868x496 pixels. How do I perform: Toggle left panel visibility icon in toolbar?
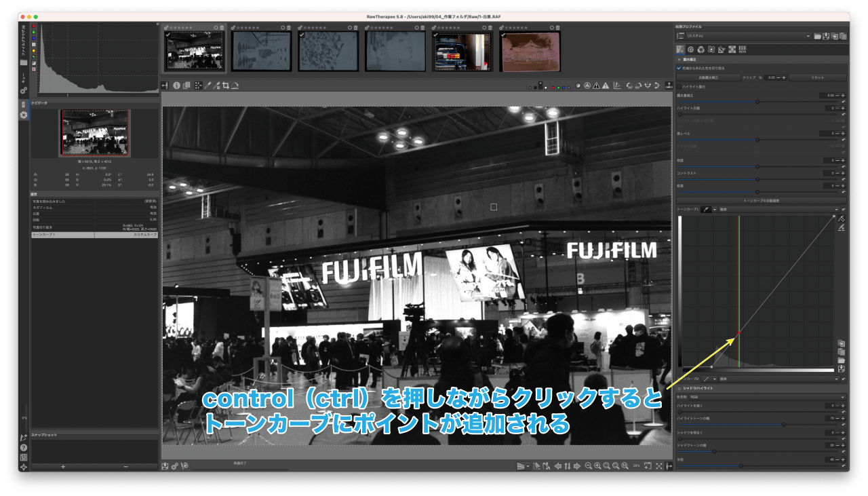[165, 85]
